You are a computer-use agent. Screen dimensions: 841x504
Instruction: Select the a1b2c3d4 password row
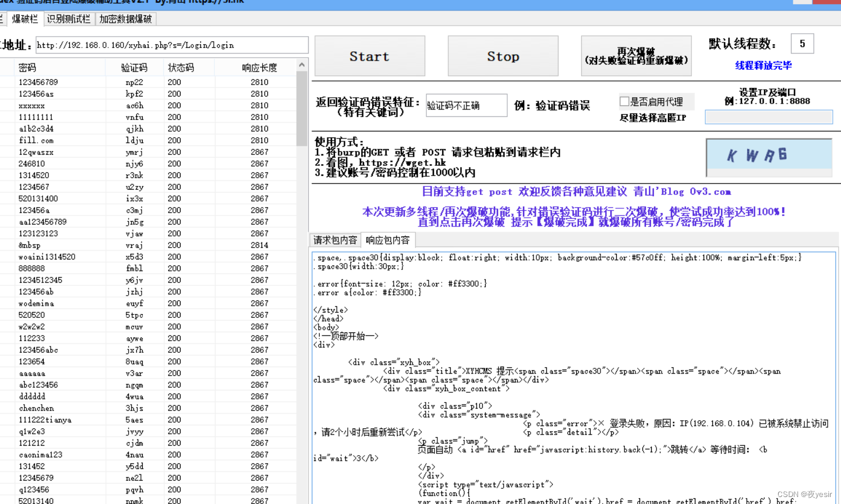tap(148, 129)
